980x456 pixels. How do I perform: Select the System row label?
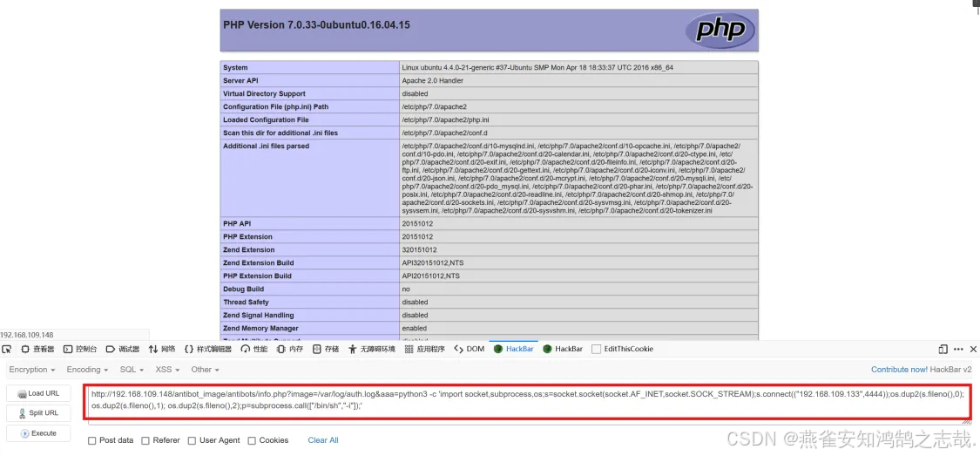point(235,67)
